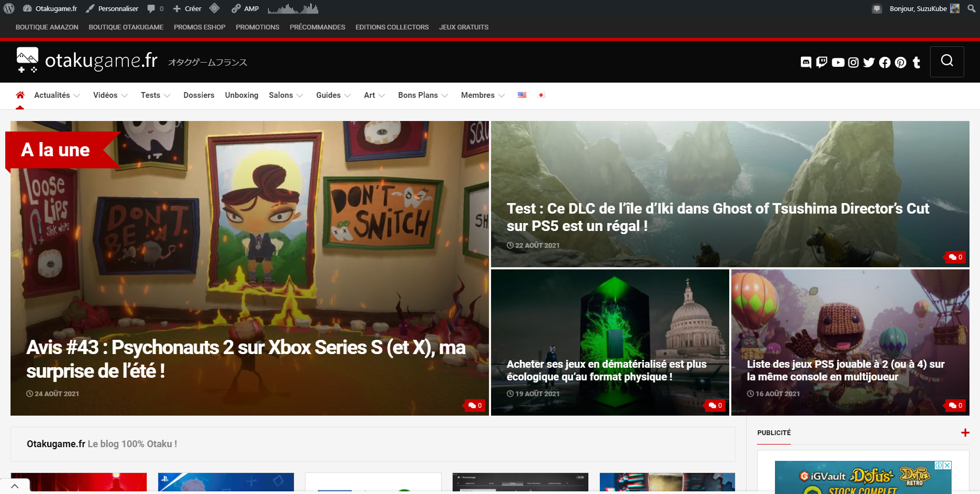Viewport: 980px width, 494px height.
Task: Open the Twitch channel icon
Action: click(822, 63)
